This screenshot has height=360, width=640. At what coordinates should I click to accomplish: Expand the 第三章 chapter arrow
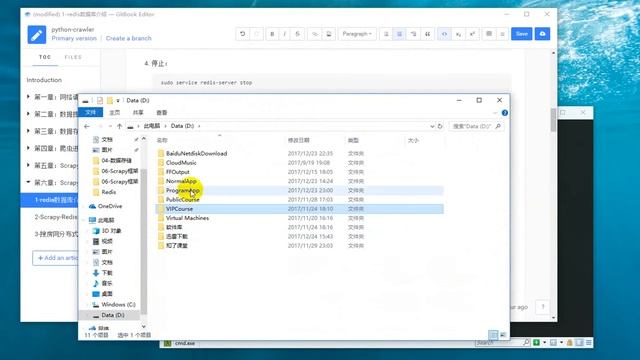coord(28,131)
